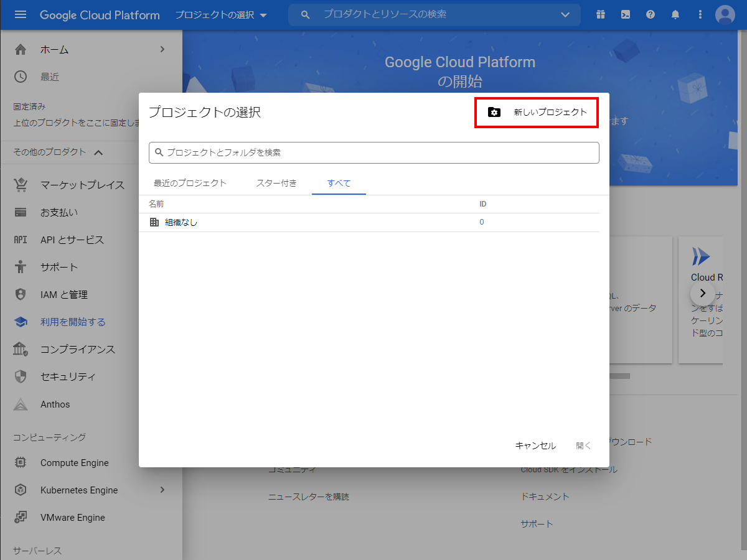Click the carousel next arrow button

coord(703,293)
